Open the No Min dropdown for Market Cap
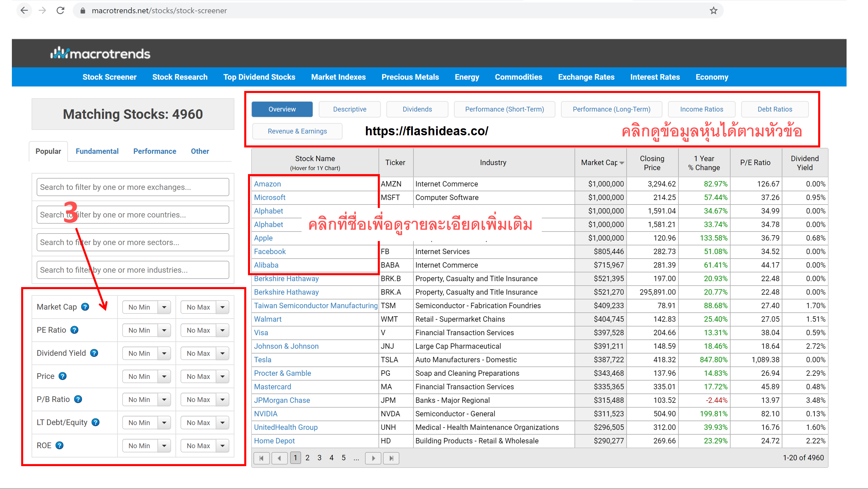868x489 pixels. (x=146, y=307)
